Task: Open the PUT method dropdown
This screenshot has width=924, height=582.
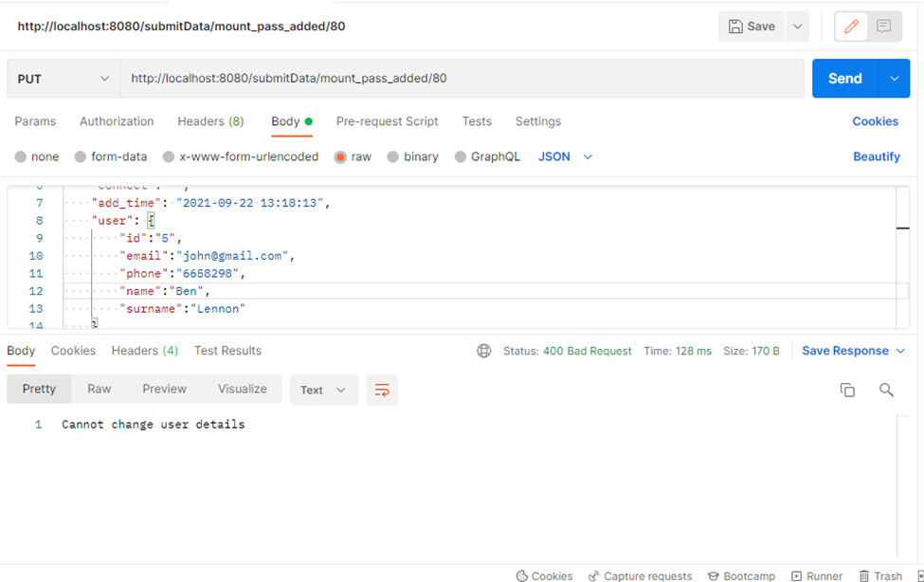Action: (63, 78)
